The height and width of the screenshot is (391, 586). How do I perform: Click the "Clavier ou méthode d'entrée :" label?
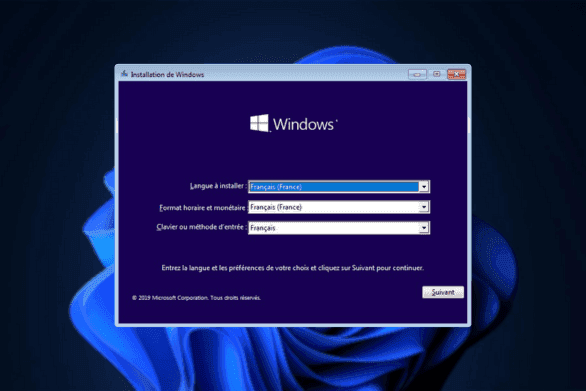(x=202, y=227)
